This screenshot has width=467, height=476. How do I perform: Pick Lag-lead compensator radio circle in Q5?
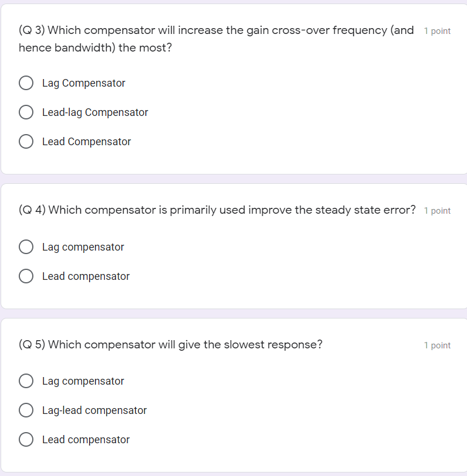(x=26, y=410)
